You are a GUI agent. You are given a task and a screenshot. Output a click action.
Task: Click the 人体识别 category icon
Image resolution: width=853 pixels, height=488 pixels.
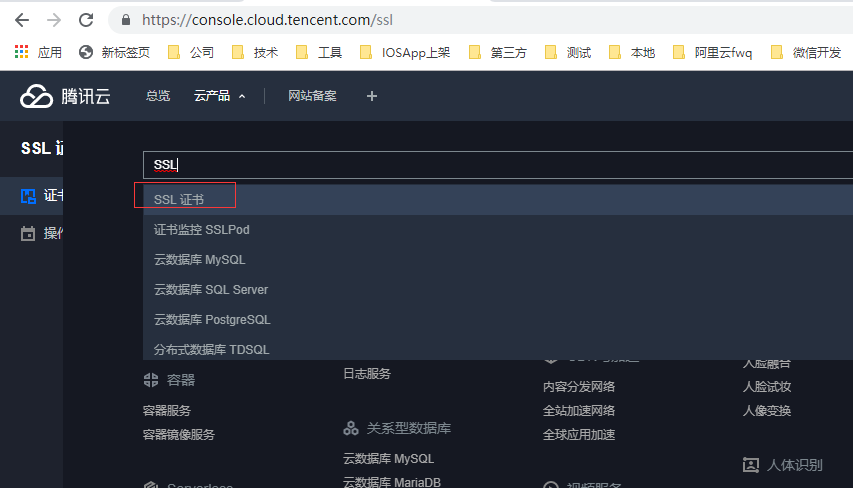click(x=751, y=465)
